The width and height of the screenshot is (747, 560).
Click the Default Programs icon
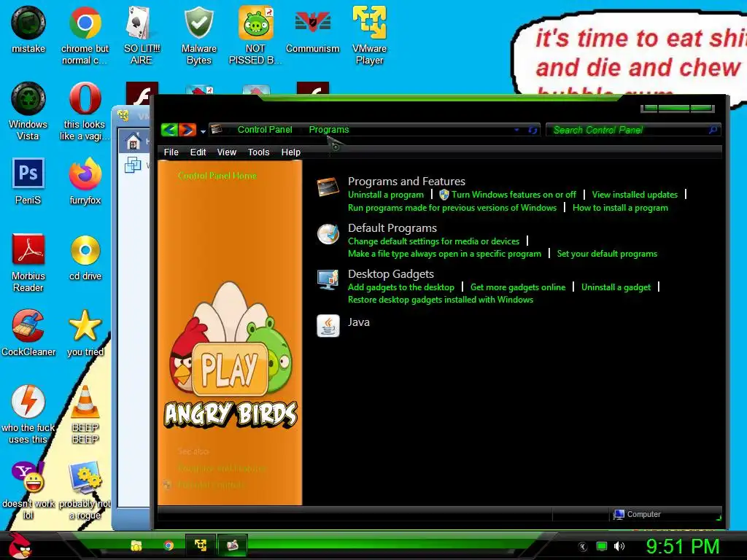pos(328,234)
